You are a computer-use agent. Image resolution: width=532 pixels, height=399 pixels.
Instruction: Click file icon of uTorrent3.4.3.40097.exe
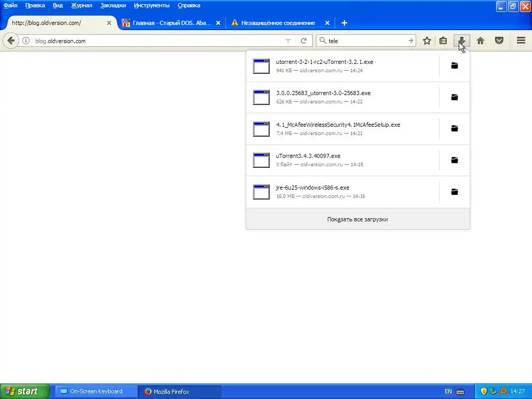(x=261, y=160)
